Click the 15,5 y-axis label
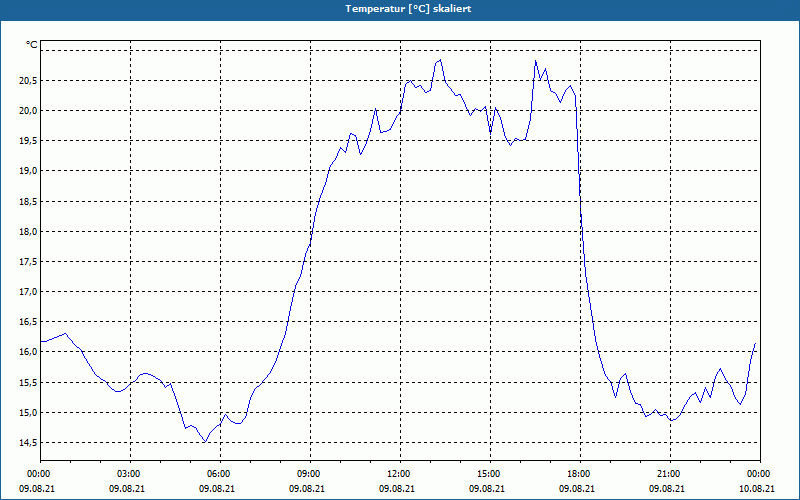Screen dimensions: 800x500 click(x=29, y=383)
